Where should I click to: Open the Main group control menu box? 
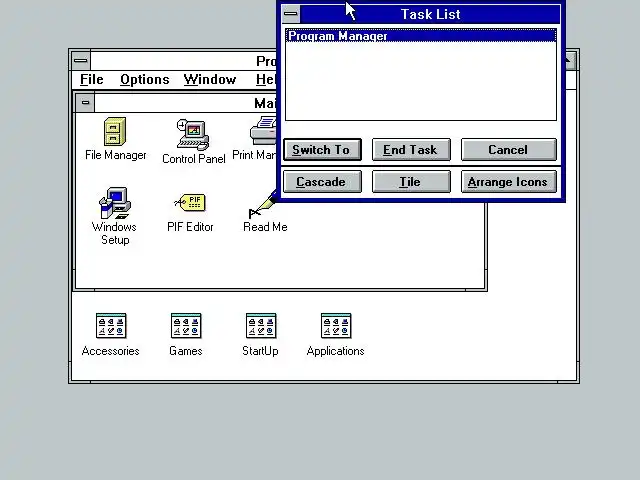click(85, 102)
